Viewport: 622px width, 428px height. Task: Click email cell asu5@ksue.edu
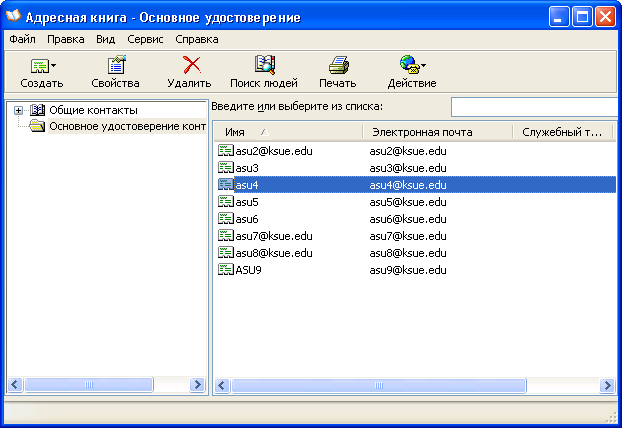click(408, 202)
